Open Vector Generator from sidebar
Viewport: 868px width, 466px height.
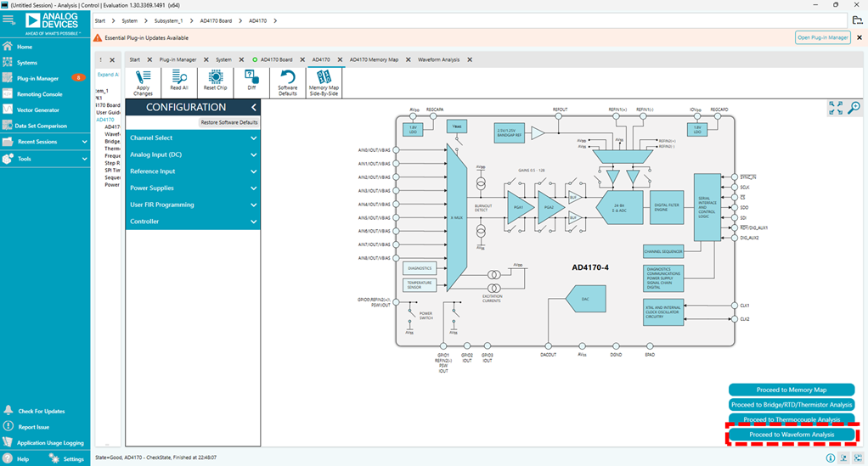point(38,109)
